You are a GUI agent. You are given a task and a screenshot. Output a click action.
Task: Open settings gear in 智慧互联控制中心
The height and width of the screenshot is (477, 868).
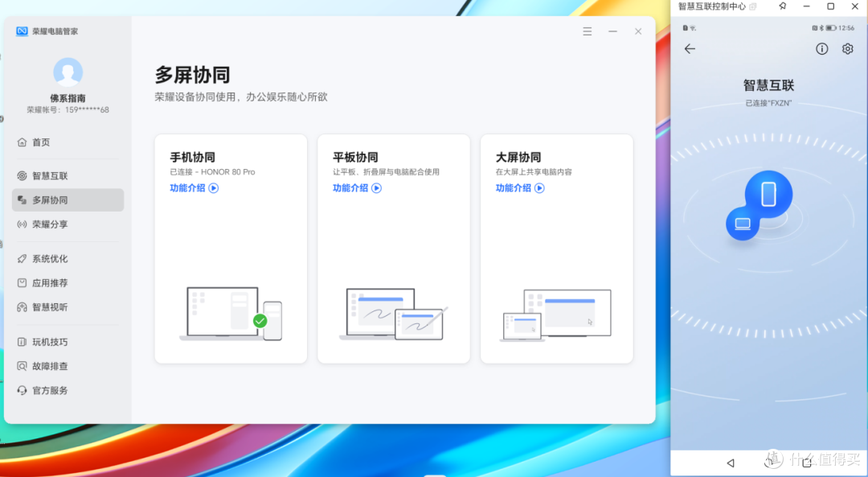(x=848, y=48)
